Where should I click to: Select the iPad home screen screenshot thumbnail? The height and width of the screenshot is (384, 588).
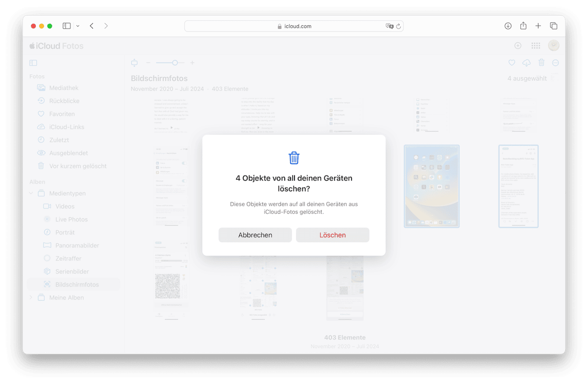click(x=432, y=186)
